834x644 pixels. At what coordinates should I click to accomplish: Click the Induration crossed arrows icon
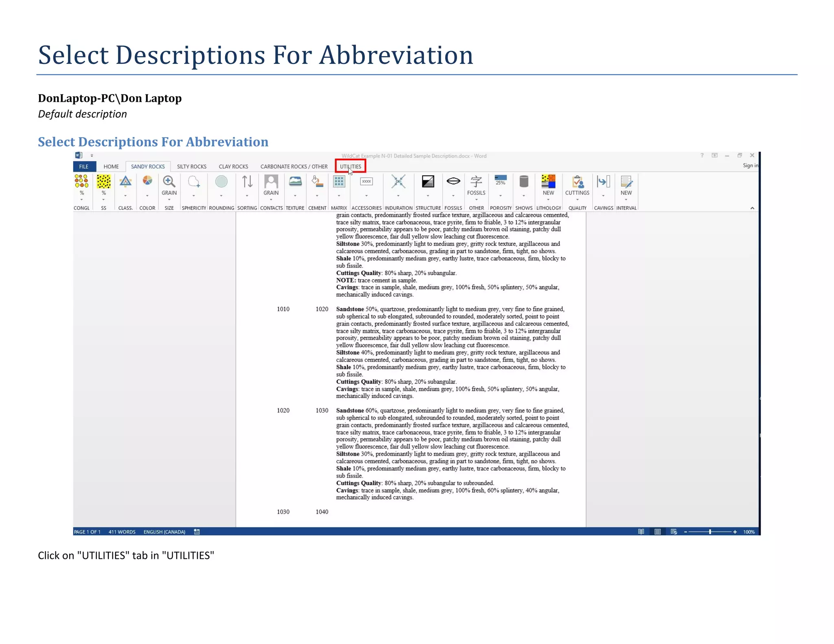[398, 182]
